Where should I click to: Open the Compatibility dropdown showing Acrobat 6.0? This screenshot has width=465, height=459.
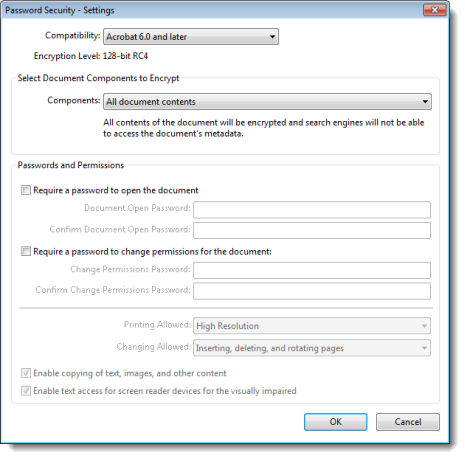pyautogui.click(x=191, y=37)
